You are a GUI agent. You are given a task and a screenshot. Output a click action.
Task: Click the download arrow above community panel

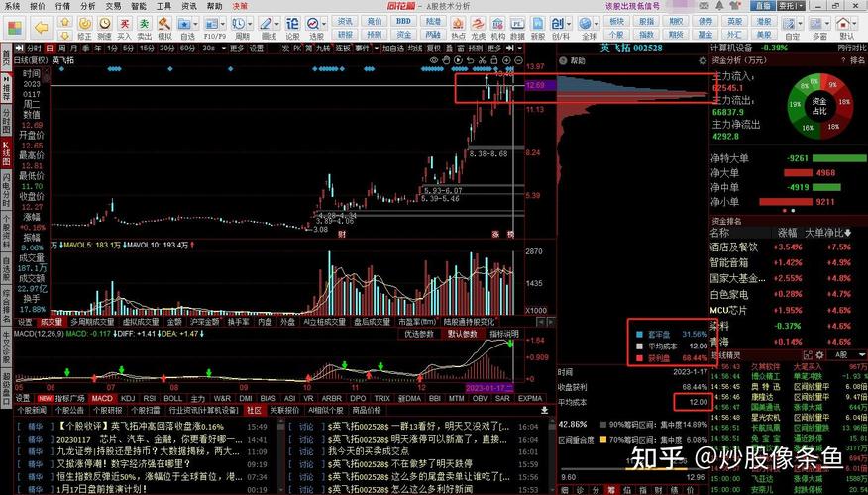coord(544,410)
